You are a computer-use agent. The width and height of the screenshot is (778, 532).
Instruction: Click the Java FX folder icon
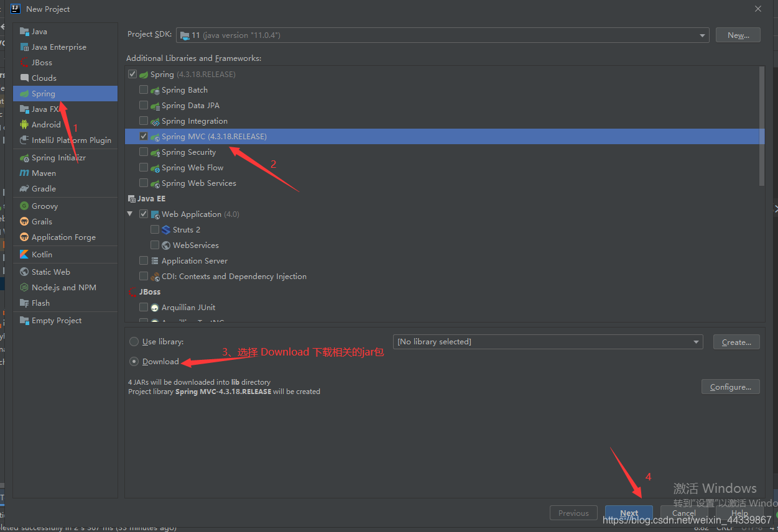pos(24,109)
